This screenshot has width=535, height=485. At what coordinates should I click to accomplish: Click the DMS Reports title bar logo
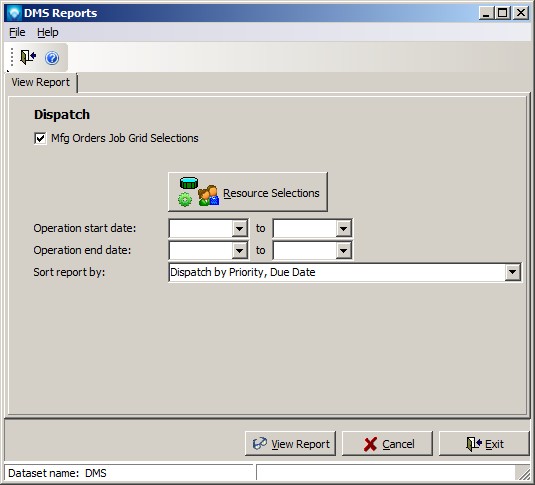click(x=15, y=13)
